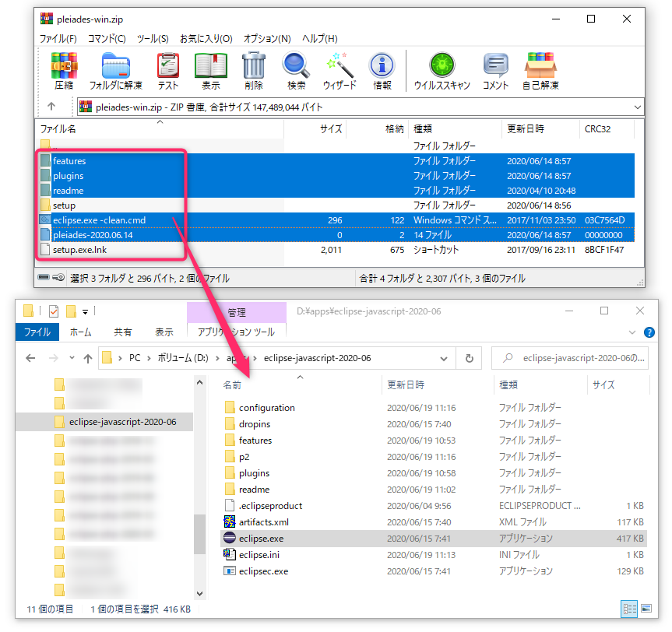Select the setup folder in WinRAR

[x=65, y=205]
